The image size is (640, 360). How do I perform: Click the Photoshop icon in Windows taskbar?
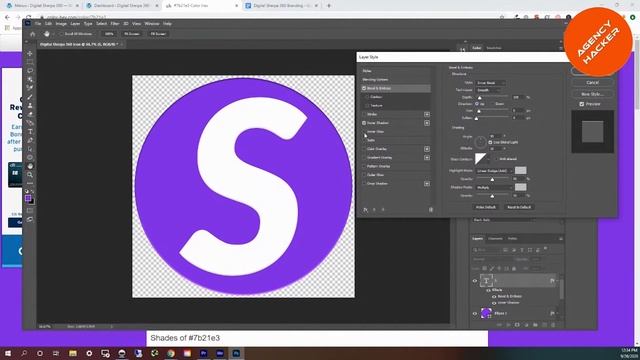point(236,353)
